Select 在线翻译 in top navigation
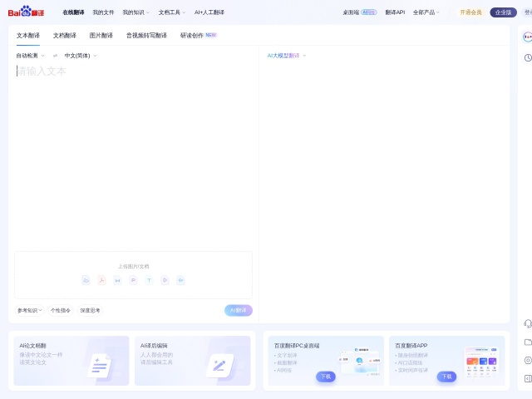The width and height of the screenshot is (532, 399). pyautogui.click(x=73, y=12)
